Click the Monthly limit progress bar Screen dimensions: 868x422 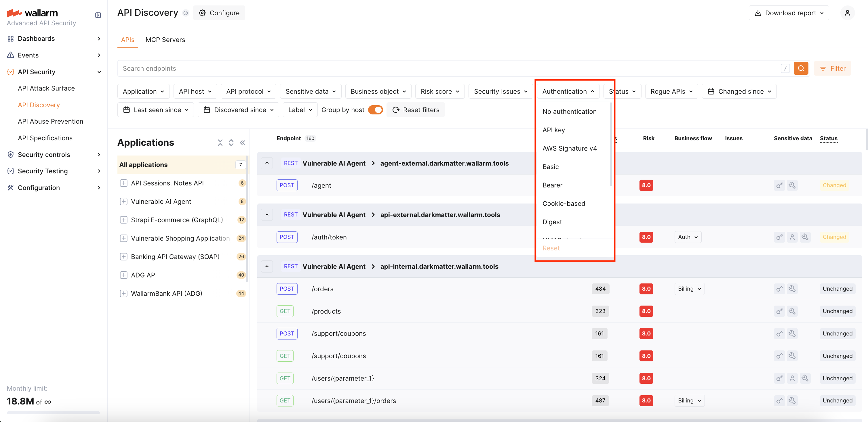point(53,413)
